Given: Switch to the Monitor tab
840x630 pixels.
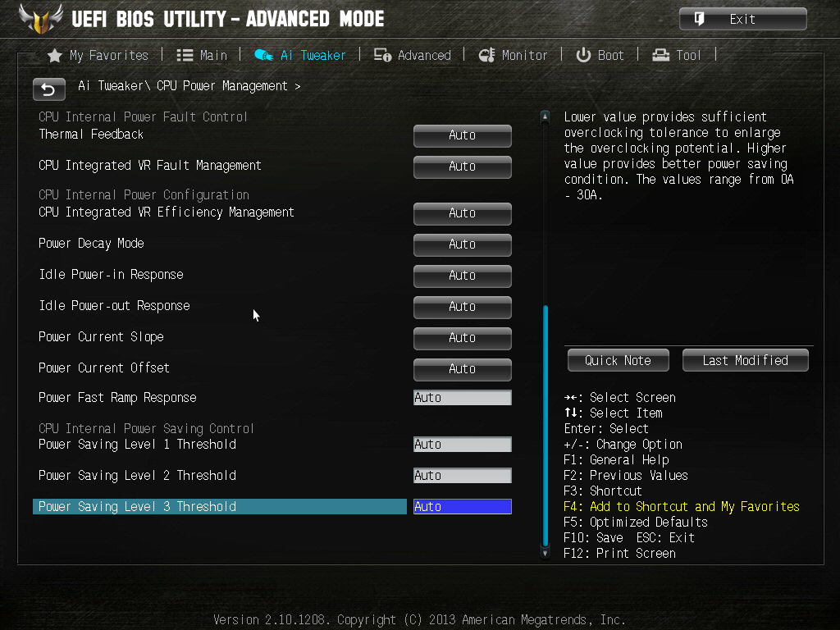Looking at the screenshot, I should point(514,55).
